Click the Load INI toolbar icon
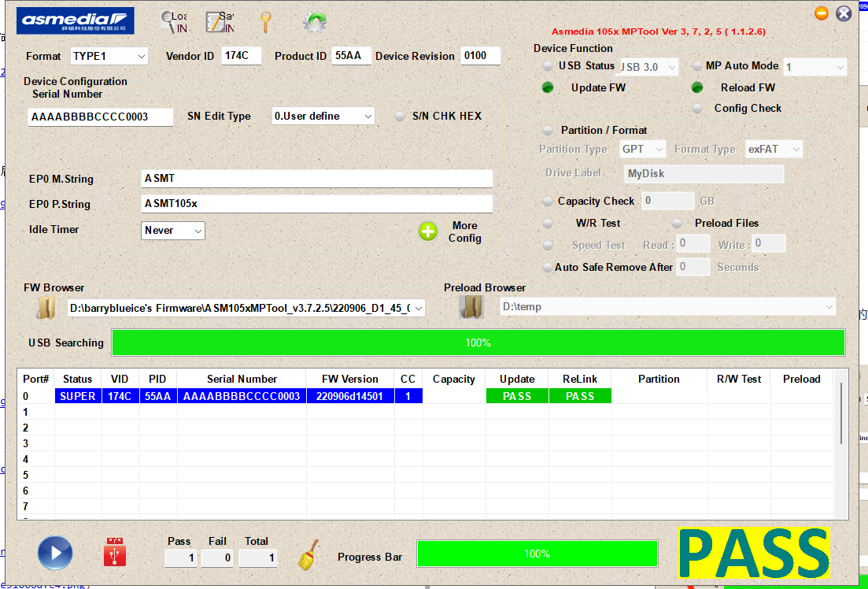The width and height of the screenshot is (868, 589). coord(174,21)
